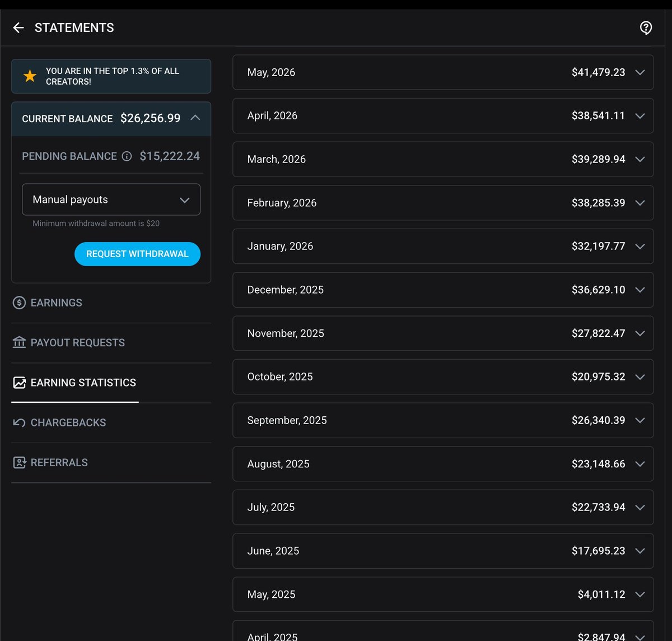Expand the July, 2025 statement

tap(443, 507)
